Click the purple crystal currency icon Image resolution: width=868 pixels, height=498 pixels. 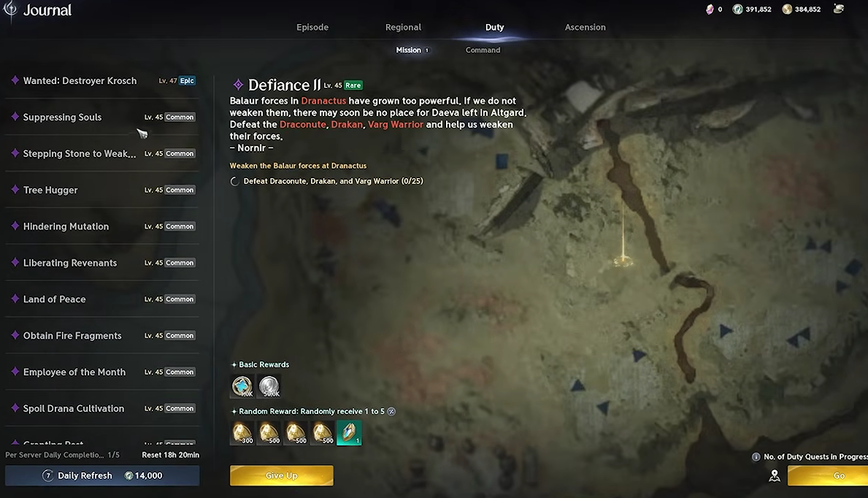pyautogui.click(x=709, y=9)
